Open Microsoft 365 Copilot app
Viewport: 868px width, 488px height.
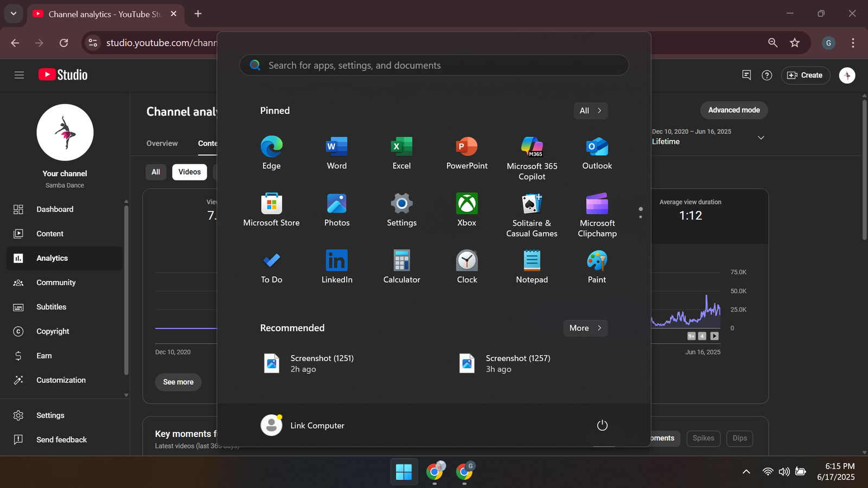click(x=532, y=157)
